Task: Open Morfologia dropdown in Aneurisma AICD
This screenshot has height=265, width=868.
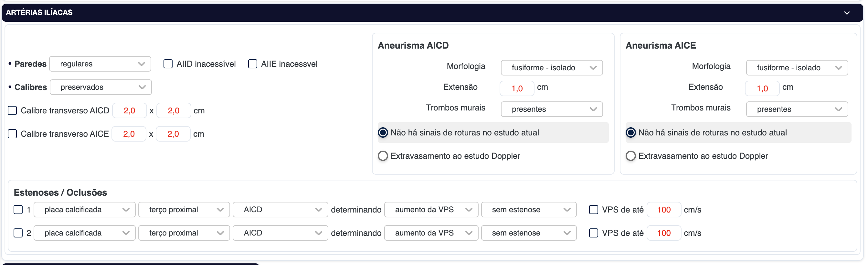Action: tap(551, 67)
